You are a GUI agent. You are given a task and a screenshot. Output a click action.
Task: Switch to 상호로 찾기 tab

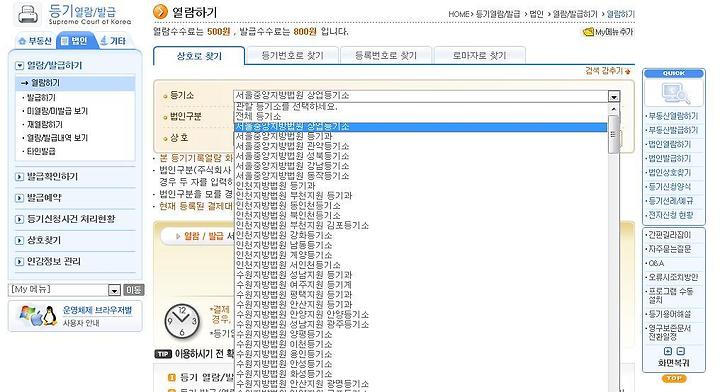coord(199,56)
